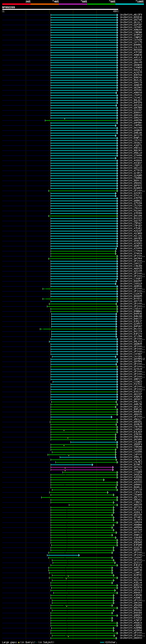Screen dimensions: 146x644
Task: Open hit UniRef100_C6TKD9
Action: pyautogui.click(x=131, y=40)
